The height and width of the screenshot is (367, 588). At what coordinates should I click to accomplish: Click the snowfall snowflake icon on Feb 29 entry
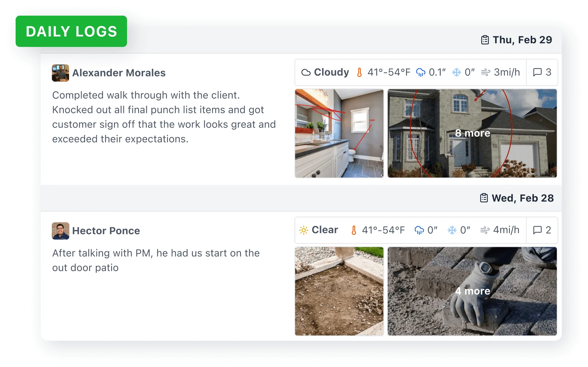point(455,72)
